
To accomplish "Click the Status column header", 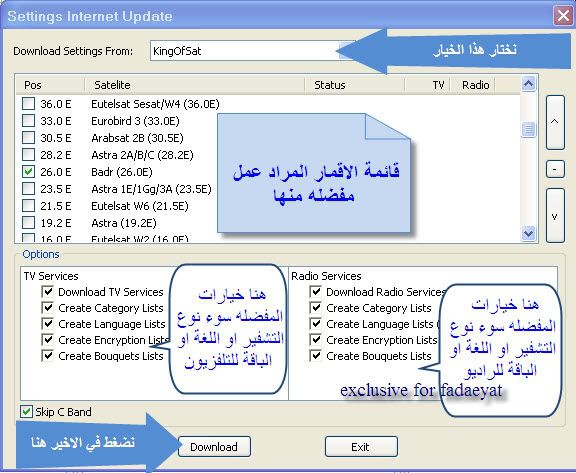I will 354,85.
